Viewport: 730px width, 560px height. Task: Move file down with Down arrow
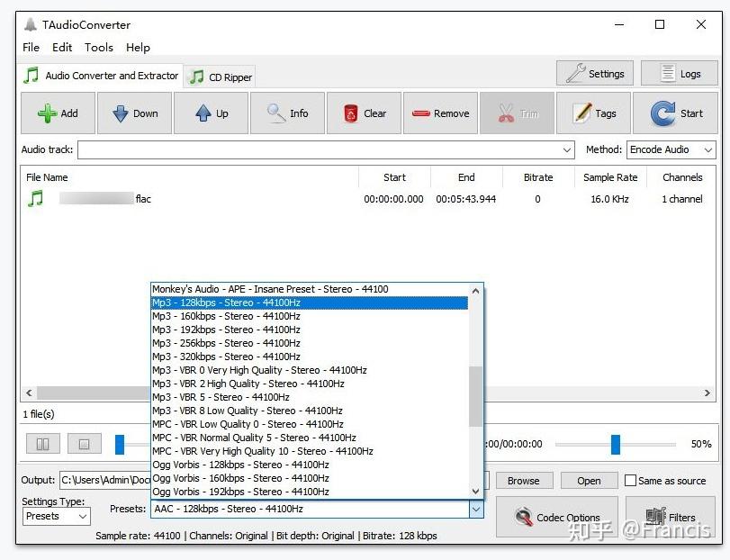(134, 113)
